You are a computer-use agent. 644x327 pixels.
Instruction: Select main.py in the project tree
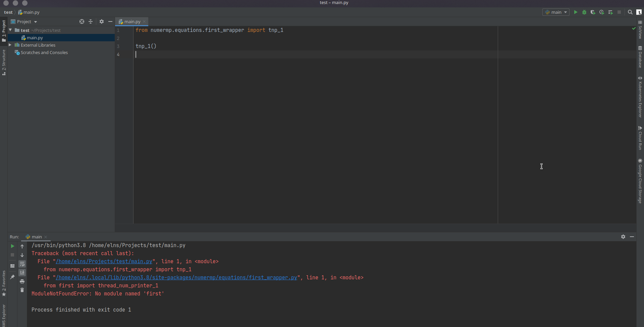tap(35, 38)
